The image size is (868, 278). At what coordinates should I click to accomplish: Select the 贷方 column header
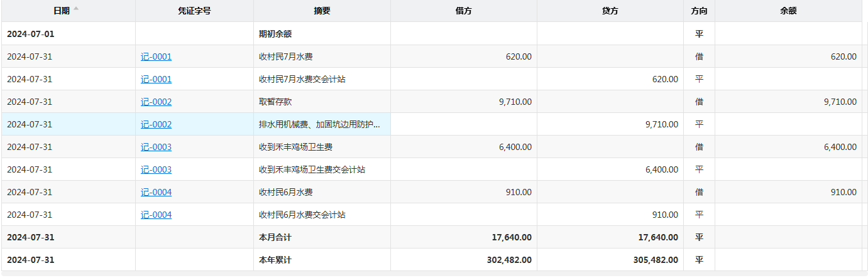[x=610, y=11]
